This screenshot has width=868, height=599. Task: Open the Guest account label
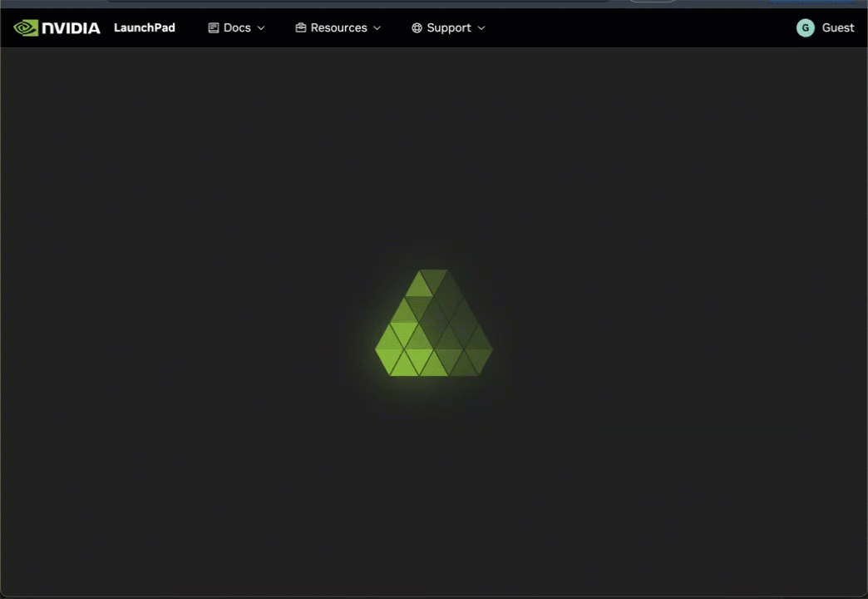coord(837,27)
